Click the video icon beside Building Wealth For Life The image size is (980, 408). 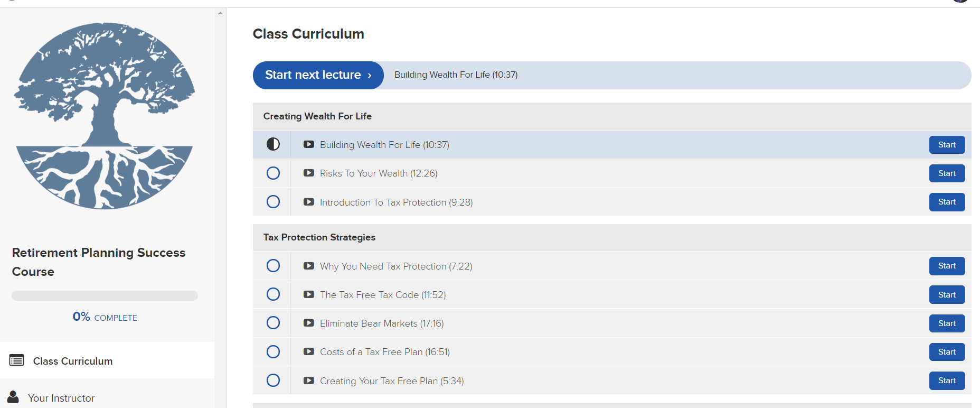[309, 144]
